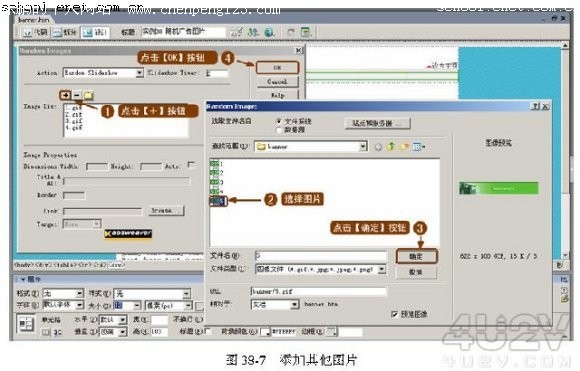Click the Refresh Design View icon

click(x=291, y=33)
